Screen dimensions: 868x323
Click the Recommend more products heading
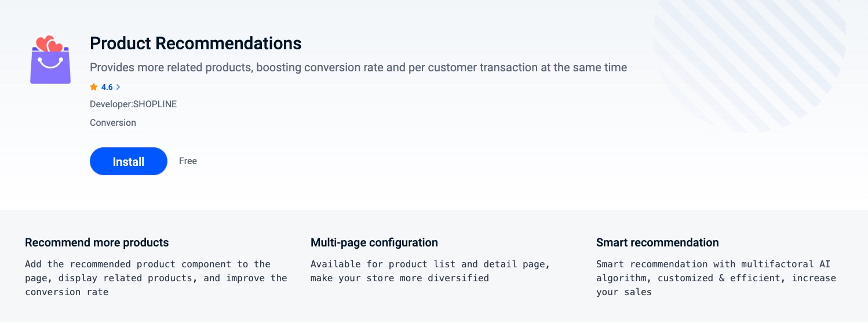[x=97, y=242]
